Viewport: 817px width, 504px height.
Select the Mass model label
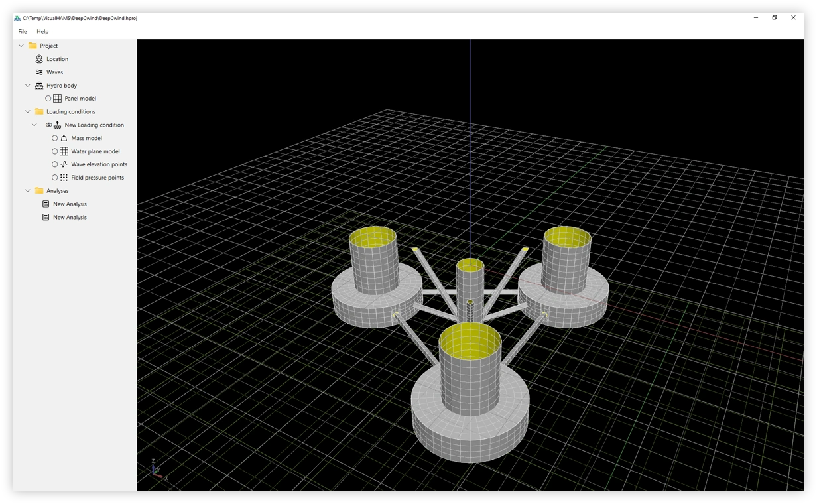(x=87, y=138)
